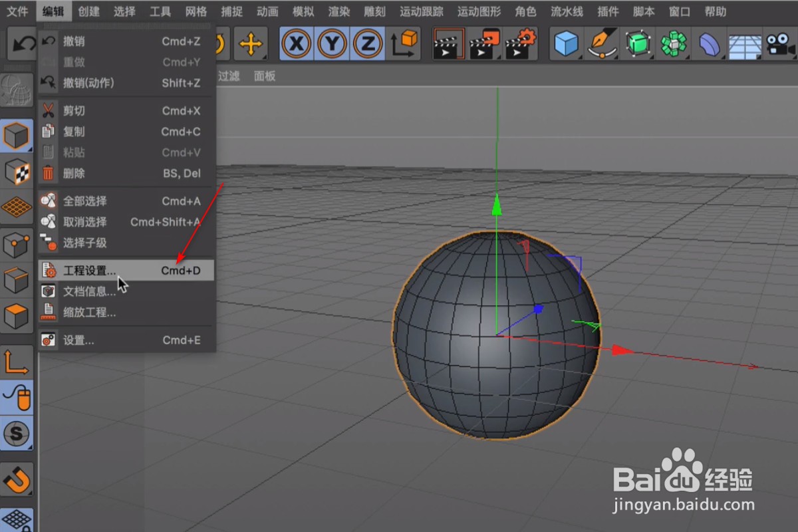The height and width of the screenshot is (532, 798).
Task: Open the 帮助 menu
Action: click(716, 11)
